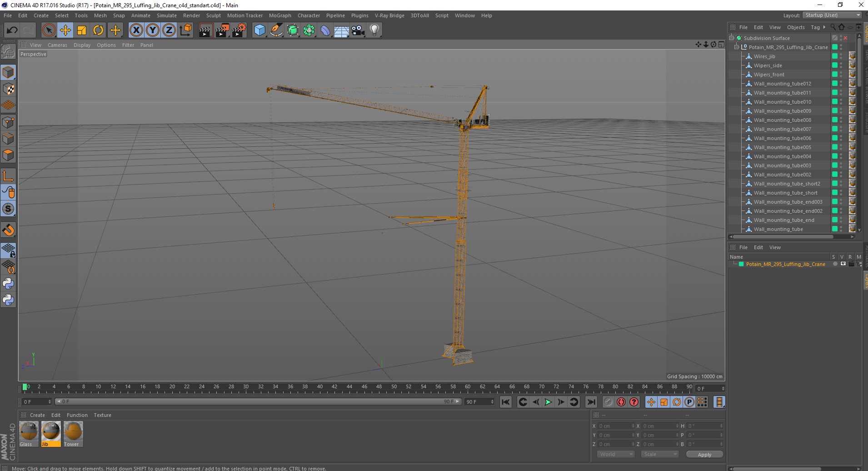This screenshot has height=471, width=868.
Task: Switch to Points mode
Action: pos(8,122)
